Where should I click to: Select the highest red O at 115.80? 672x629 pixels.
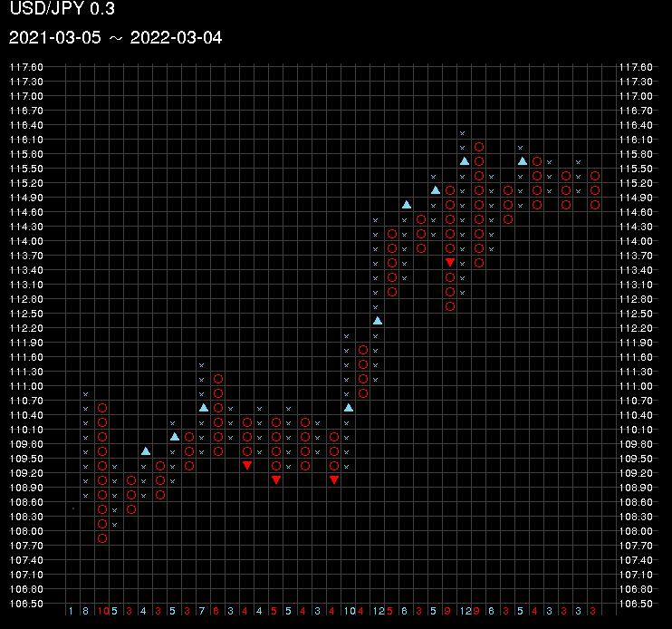tap(479, 146)
